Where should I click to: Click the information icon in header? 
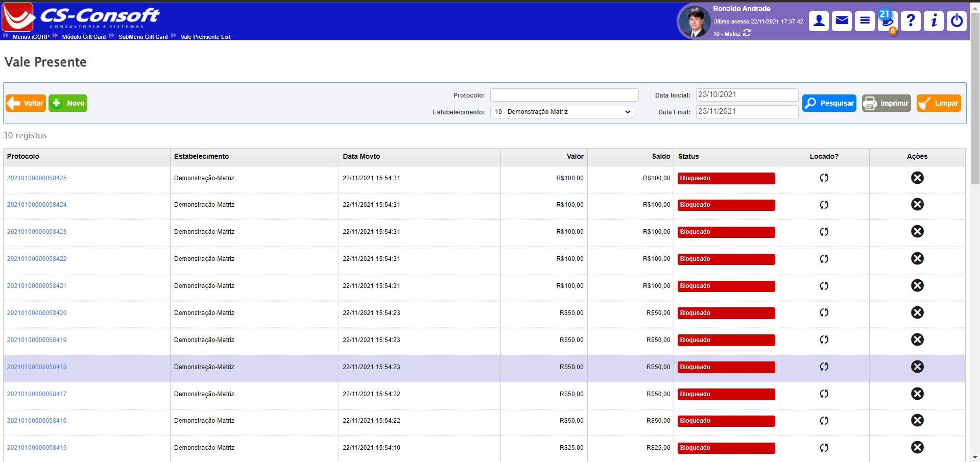click(934, 21)
